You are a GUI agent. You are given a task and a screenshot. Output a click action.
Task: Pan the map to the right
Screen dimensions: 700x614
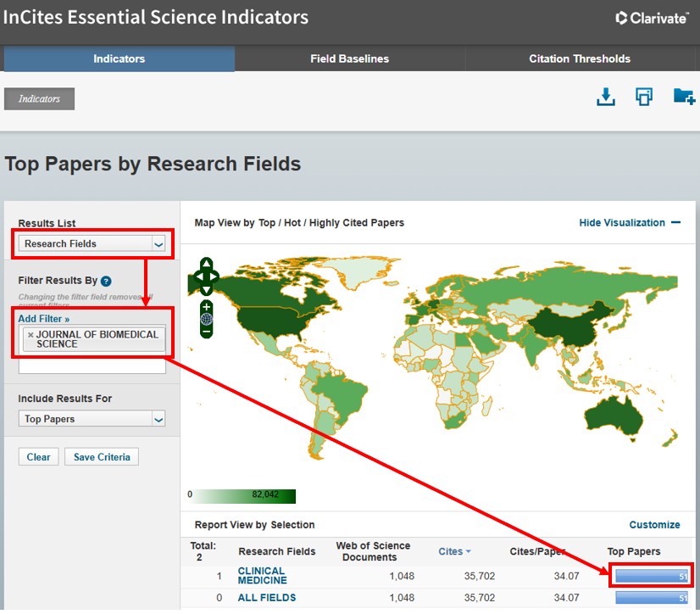[214, 277]
